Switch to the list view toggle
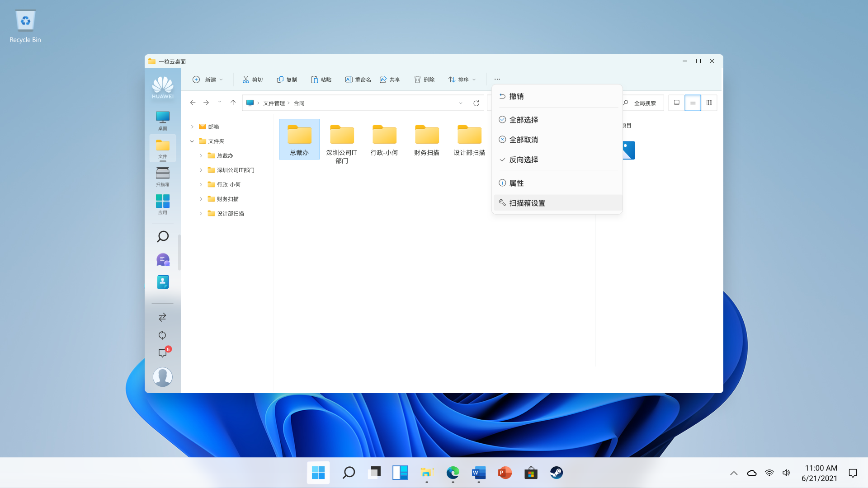Image resolution: width=868 pixels, height=488 pixels. pyautogui.click(x=693, y=103)
